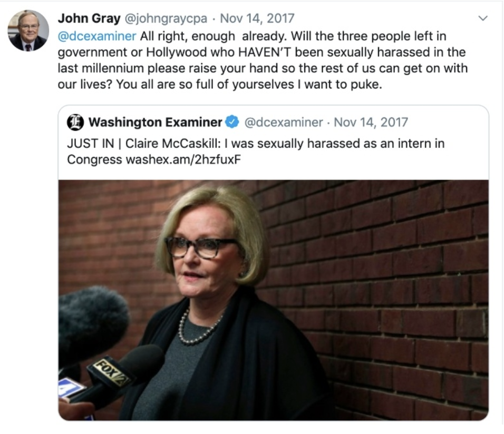Click the quoted @dcexaminer handle
The image size is (504, 434).
click(284, 122)
